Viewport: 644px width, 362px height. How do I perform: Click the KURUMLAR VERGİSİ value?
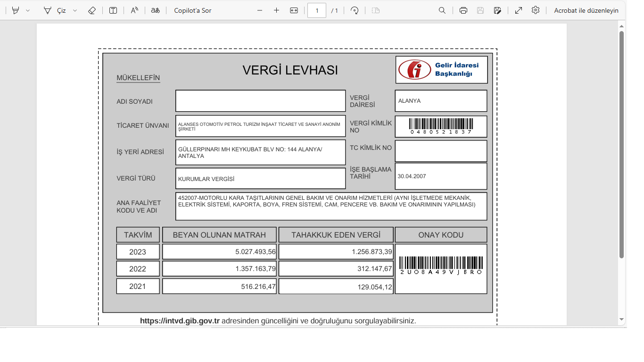[x=206, y=179]
